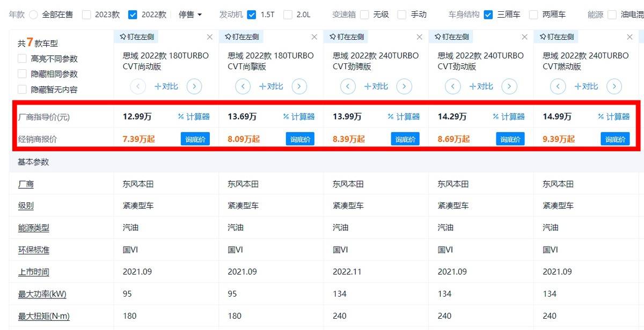Viewport: 644px width, 330px height.
Task: Open the 级别 parameter label link
Action: coord(26,206)
